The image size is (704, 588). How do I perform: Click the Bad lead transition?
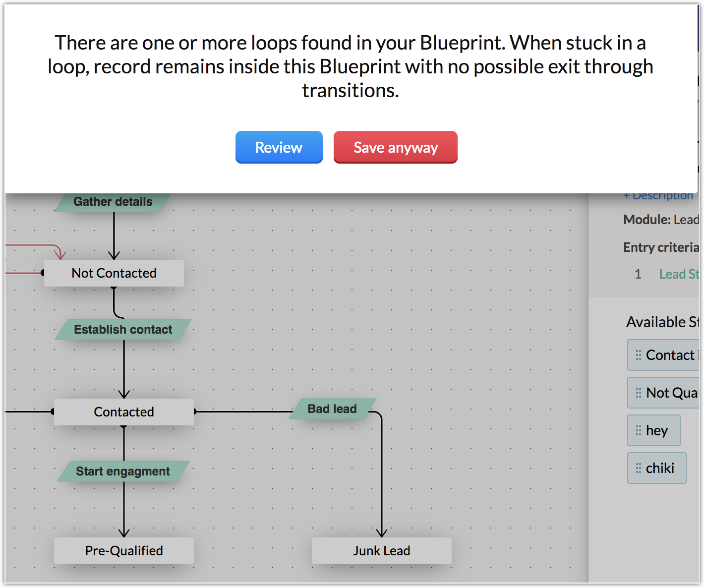tap(332, 409)
